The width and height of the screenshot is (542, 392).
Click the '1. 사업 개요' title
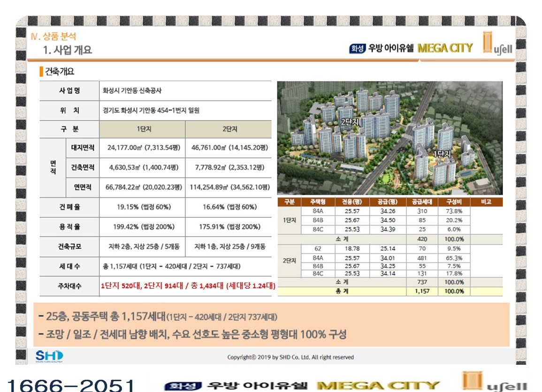tap(68, 50)
